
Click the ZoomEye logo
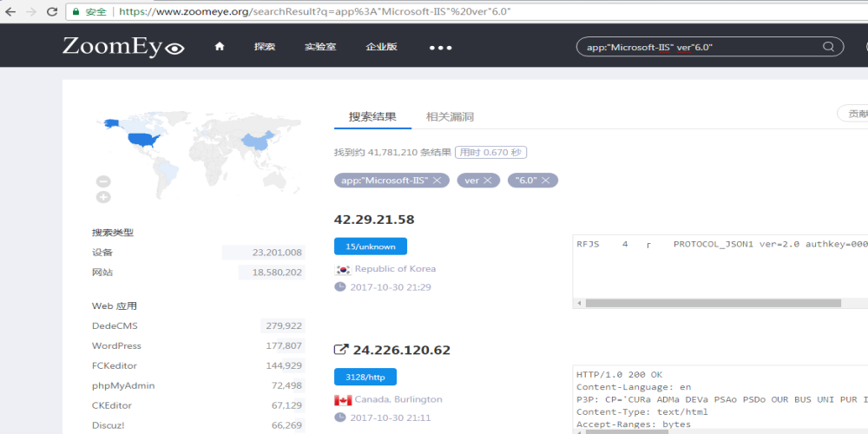point(123,47)
